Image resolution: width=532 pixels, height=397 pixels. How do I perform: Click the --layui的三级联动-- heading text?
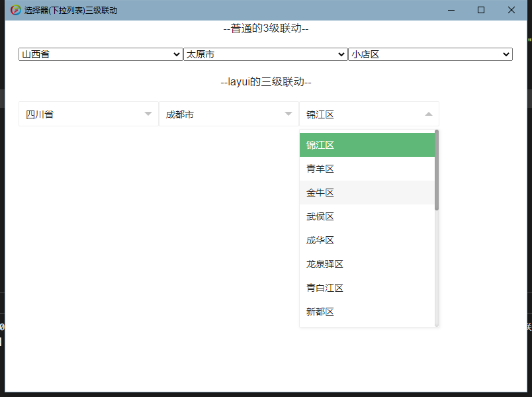(266, 82)
